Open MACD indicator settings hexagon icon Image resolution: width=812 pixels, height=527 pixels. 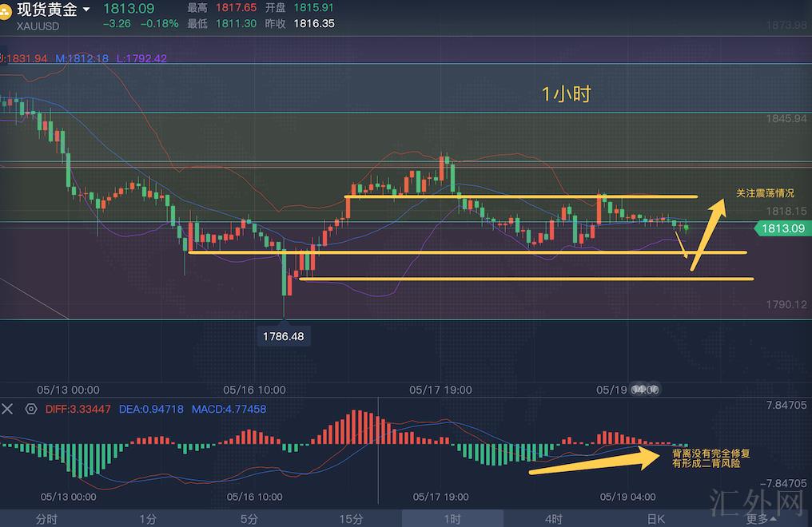click(x=31, y=409)
